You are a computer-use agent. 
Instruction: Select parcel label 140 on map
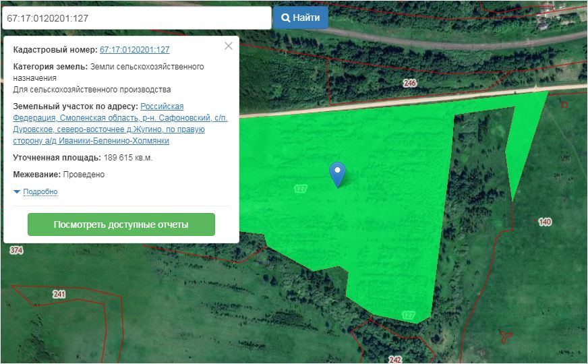click(544, 222)
